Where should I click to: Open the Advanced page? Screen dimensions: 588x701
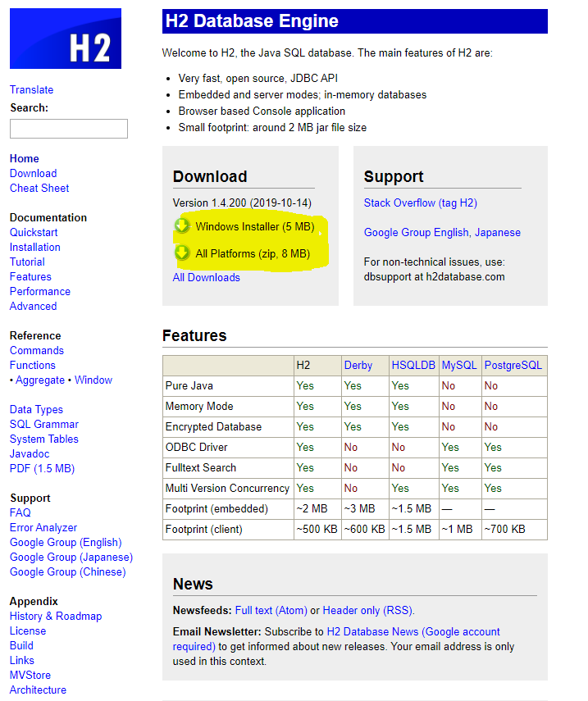pyautogui.click(x=33, y=306)
